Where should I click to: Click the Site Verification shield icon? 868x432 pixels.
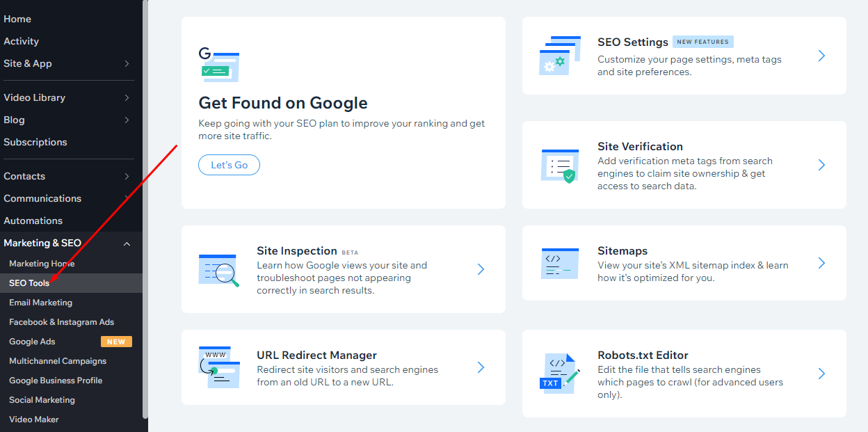[560, 166]
